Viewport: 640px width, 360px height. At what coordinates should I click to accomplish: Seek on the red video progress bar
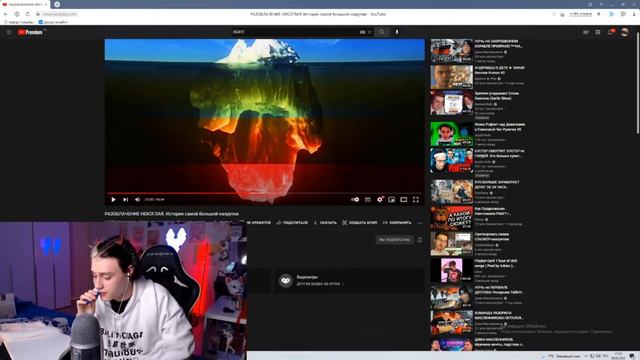click(264, 193)
